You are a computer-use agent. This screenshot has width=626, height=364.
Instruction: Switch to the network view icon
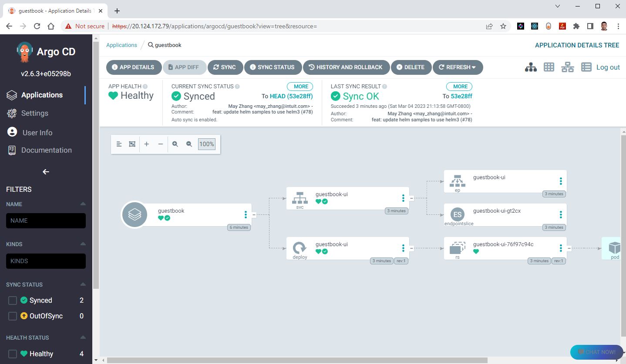pos(568,67)
